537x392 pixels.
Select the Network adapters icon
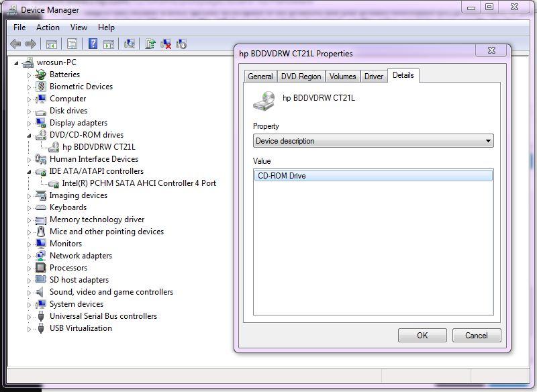41,256
